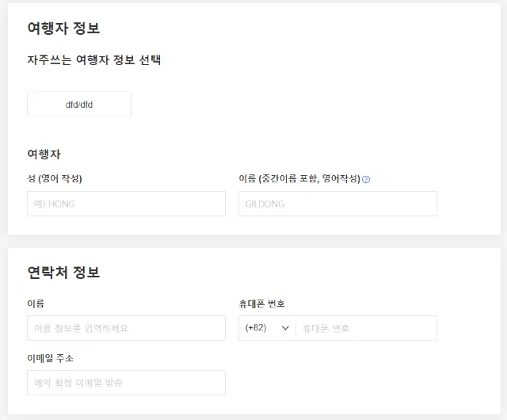Expand the country code chevron arrow
507x420 pixels.
tap(285, 328)
